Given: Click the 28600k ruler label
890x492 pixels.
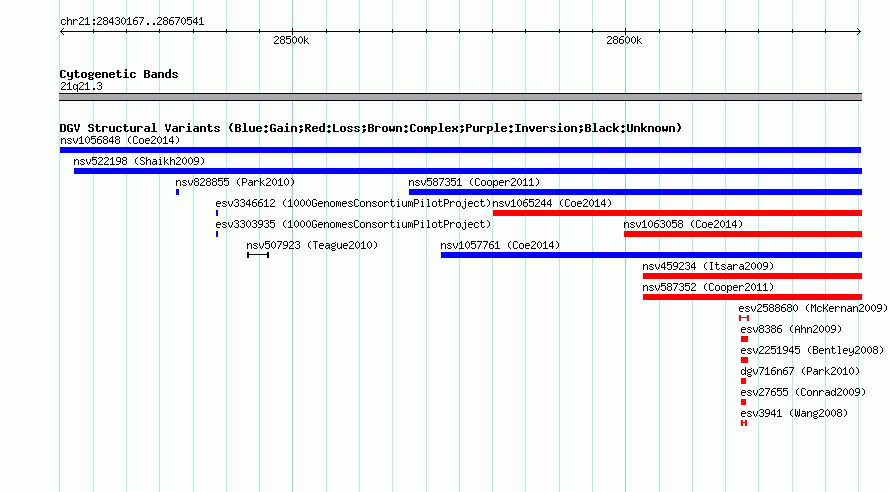Looking at the screenshot, I should coord(624,40).
